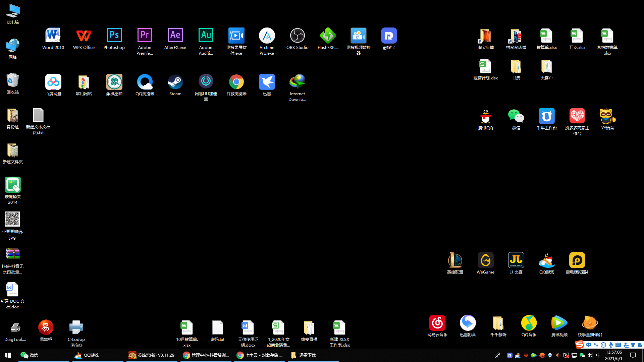Open 迅捷视频转换器 icon
The width and height of the screenshot is (644, 362).
358,41
